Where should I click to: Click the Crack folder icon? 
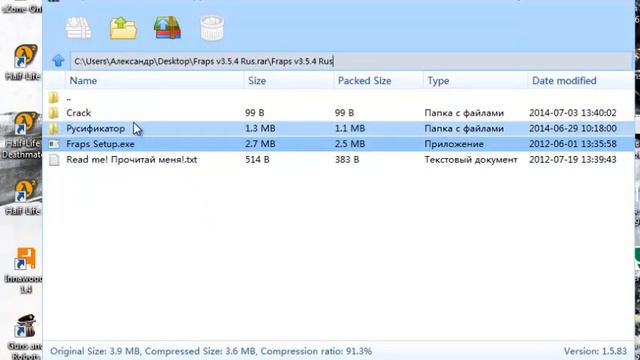[x=53, y=113]
